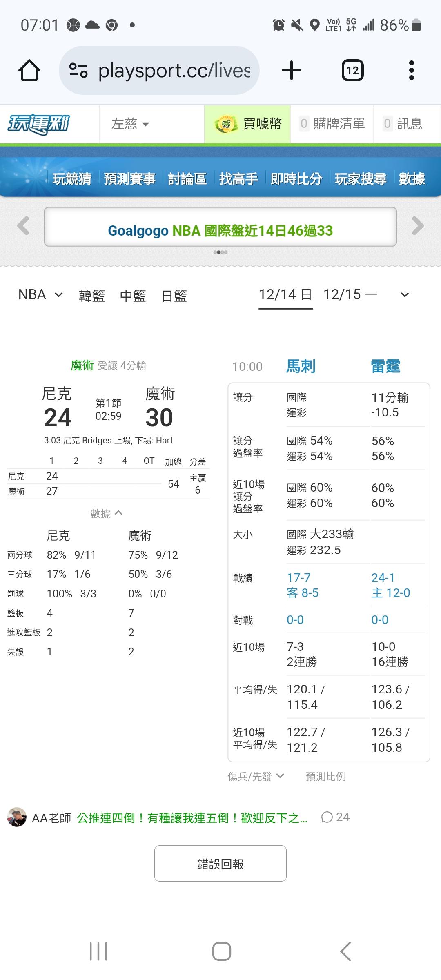Expand 傷兵/先發 injuries section

(256, 776)
